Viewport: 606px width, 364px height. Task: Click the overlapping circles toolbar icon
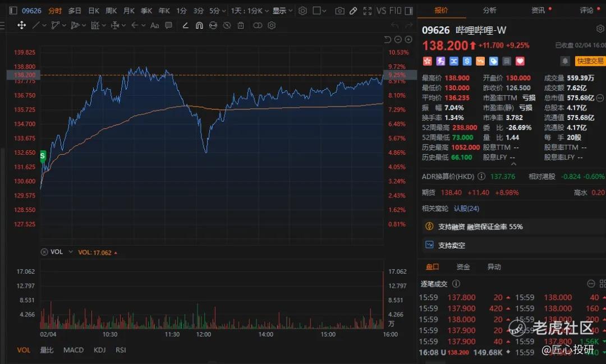pos(258,25)
